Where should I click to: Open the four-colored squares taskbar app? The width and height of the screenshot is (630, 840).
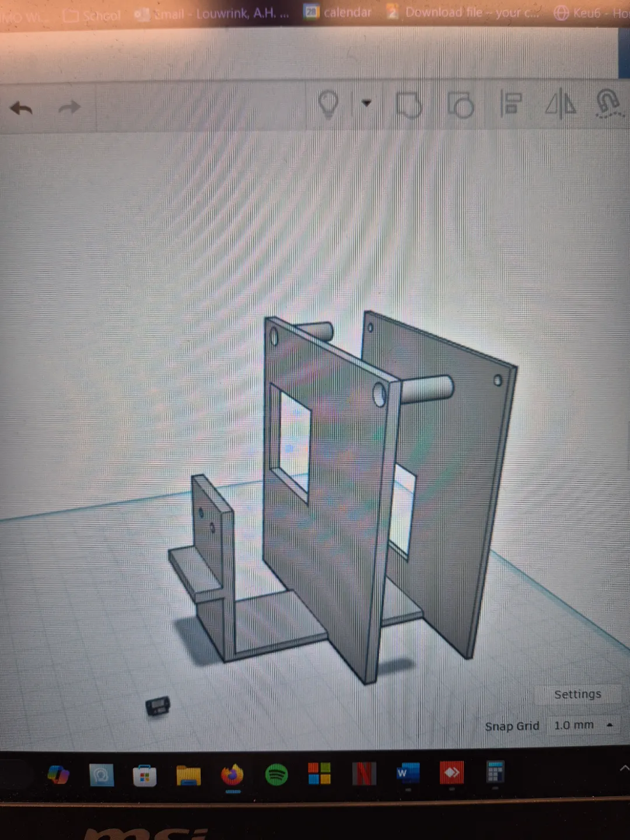[320, 773]
